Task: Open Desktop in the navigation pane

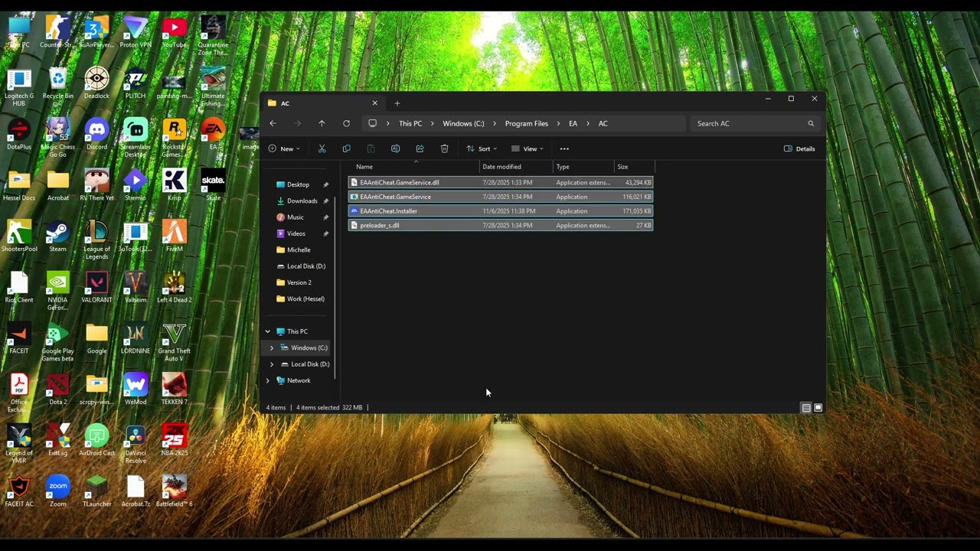Action: [x=298, y=184]
